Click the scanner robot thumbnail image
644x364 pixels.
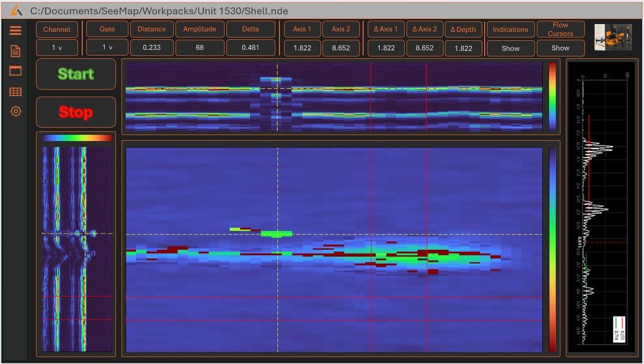pyautogui.click(x=613, y=37)
